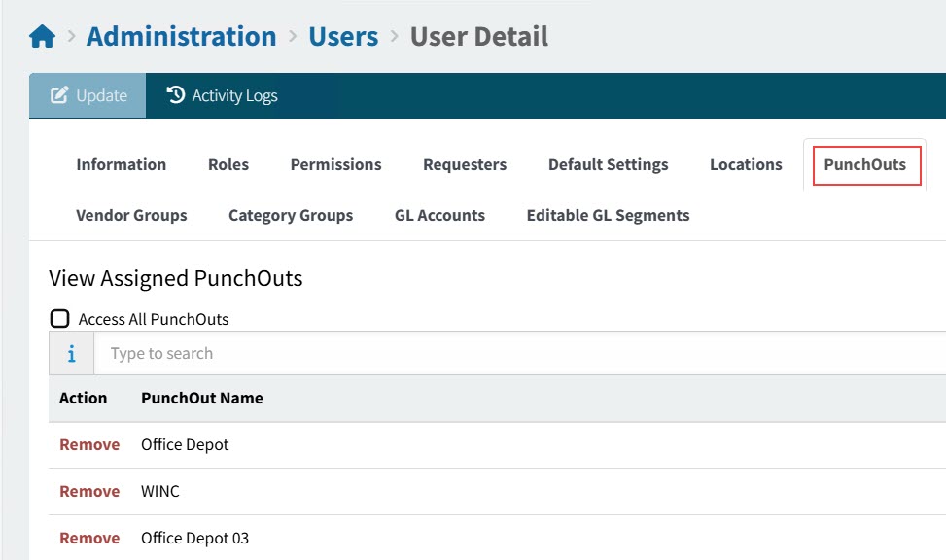Viewport: 946px width, 560px height.
Task: Remove the WINC punchout
Action: (89, 491)
